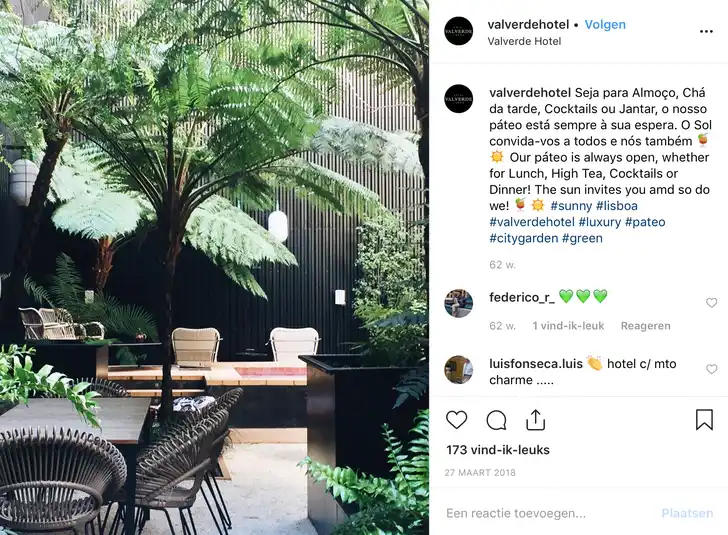This screenshot has width=728, height=535.
Task: Open the pateo photo of the post
Action: pos(214,268)
